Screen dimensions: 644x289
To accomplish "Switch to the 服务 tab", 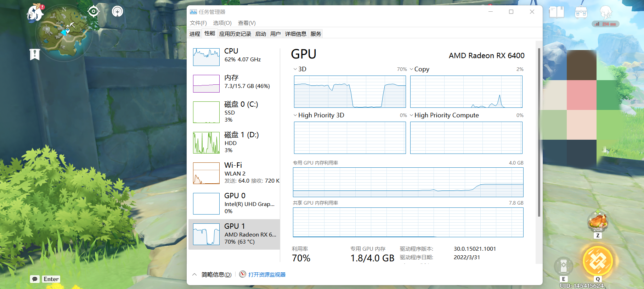I will pyautogui.click(x=316, y=34).
